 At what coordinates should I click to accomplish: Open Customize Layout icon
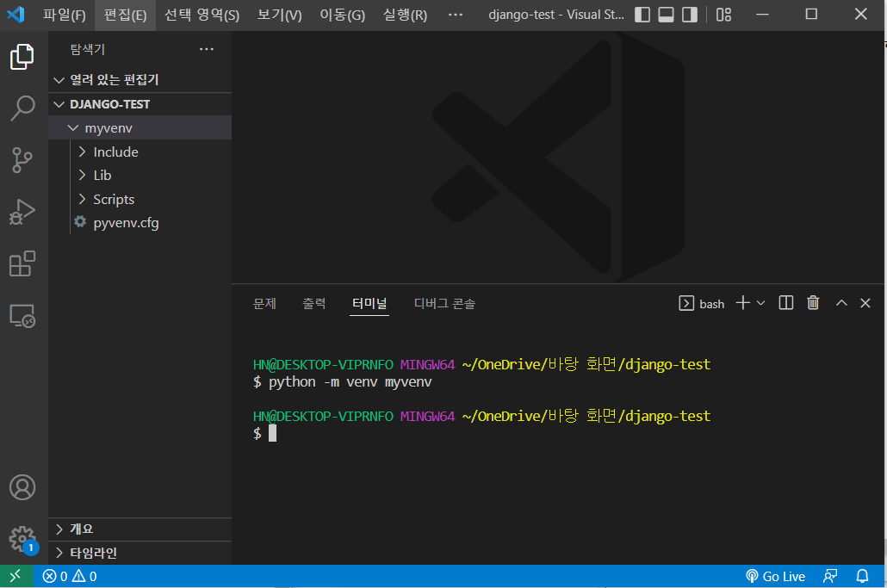tap(723, 15)
